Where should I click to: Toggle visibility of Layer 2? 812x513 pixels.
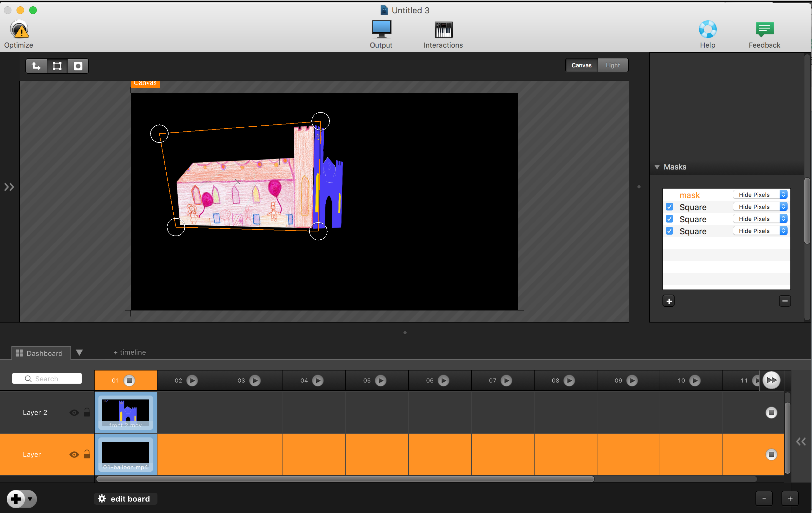pyautogui.click(x=74, y=412)
